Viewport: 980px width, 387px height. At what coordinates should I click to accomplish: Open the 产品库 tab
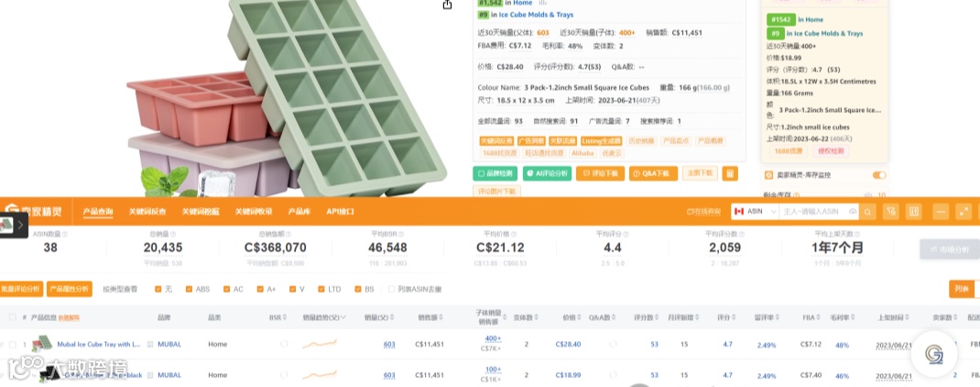pos(299,212)
